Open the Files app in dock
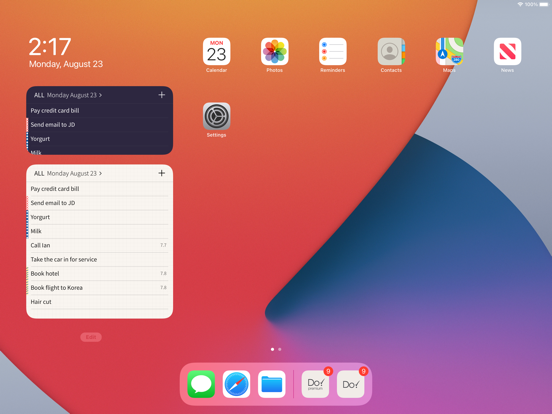The width and height of the screenshot is (552, 414). 271,384
